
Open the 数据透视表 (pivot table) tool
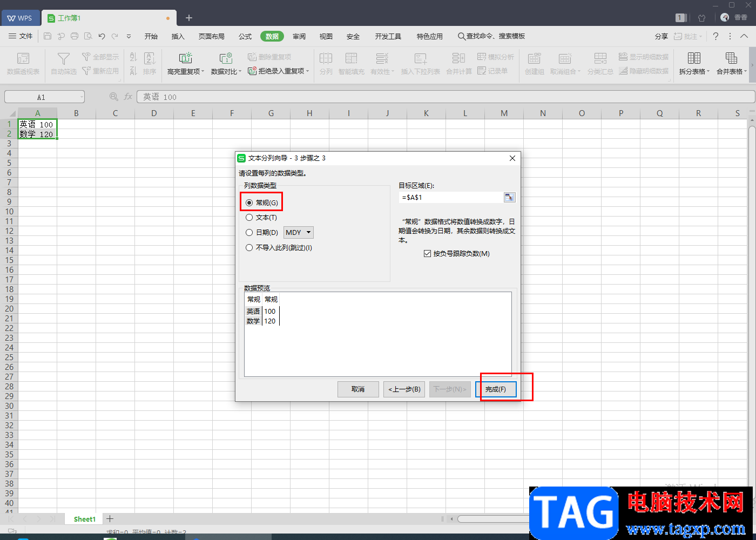pyautogui.click(x=23, y=64)
